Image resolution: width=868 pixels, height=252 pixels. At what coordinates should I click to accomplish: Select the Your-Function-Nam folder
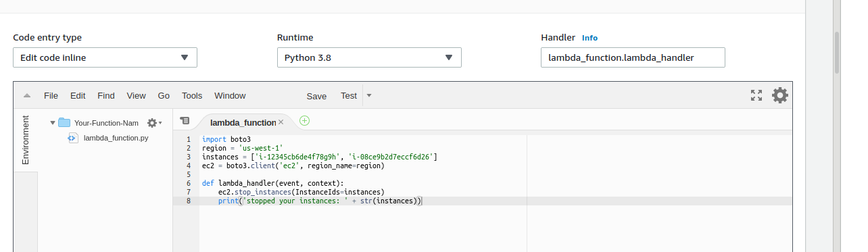click(x=106, y=123)
